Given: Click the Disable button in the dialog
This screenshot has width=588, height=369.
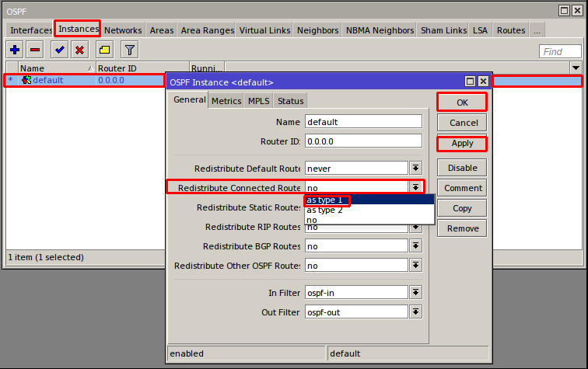Looking at the screenshot, I should (x=462, y=168).
